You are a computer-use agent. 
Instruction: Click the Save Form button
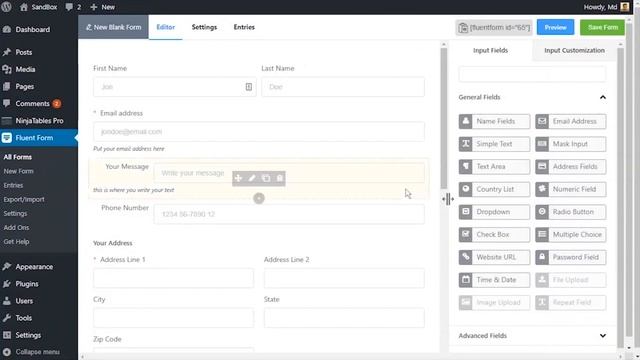click(602, 27)
